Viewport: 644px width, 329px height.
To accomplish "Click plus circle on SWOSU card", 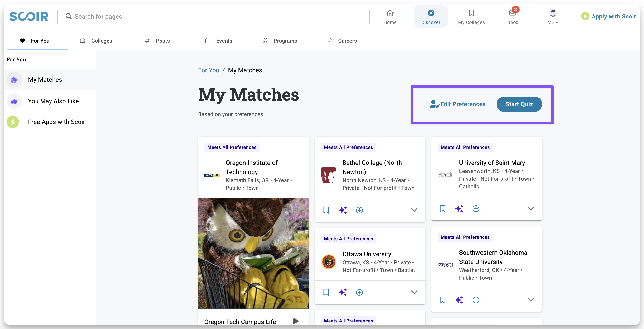I will click(476, 300).
